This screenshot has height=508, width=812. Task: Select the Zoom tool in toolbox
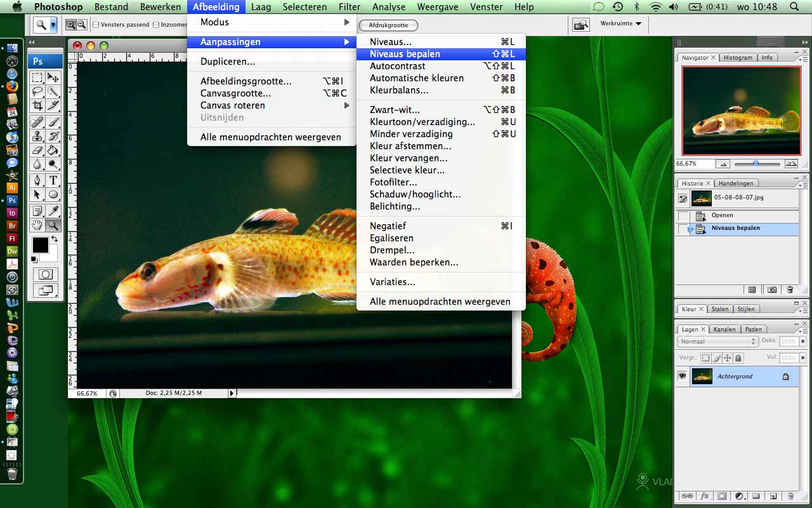(x=53, y=225)
